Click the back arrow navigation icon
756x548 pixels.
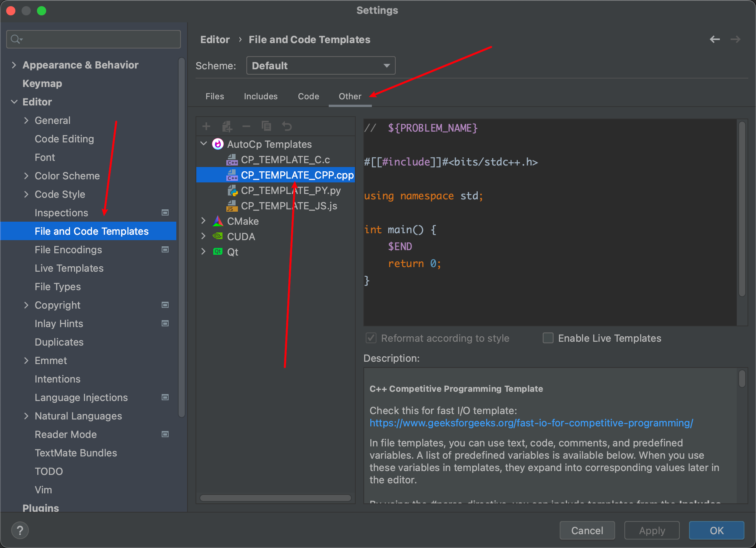click(x=714, y=39)
